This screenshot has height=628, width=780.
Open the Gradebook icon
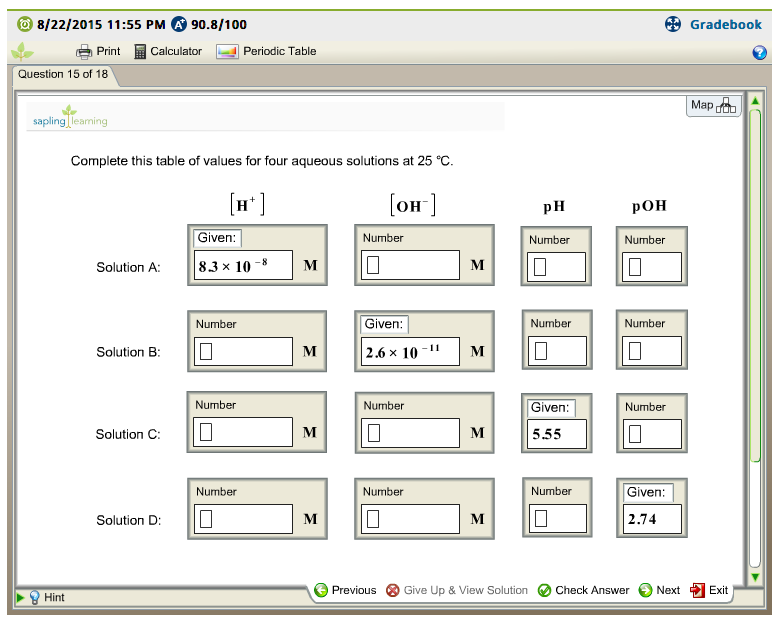point(673,24)
